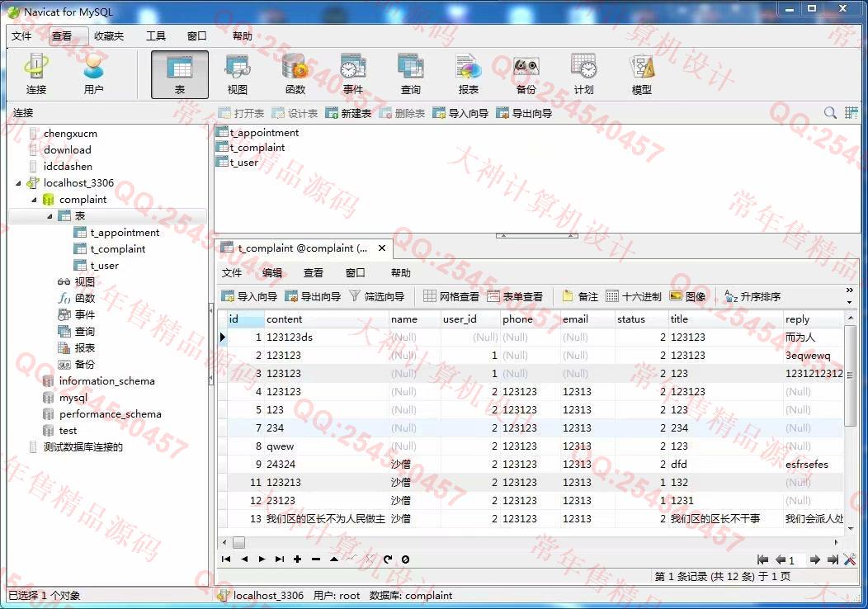Close the t_complaint tab
Viewport: 868px width, 609px height.
pyautogui.click(x=382, y=248)
